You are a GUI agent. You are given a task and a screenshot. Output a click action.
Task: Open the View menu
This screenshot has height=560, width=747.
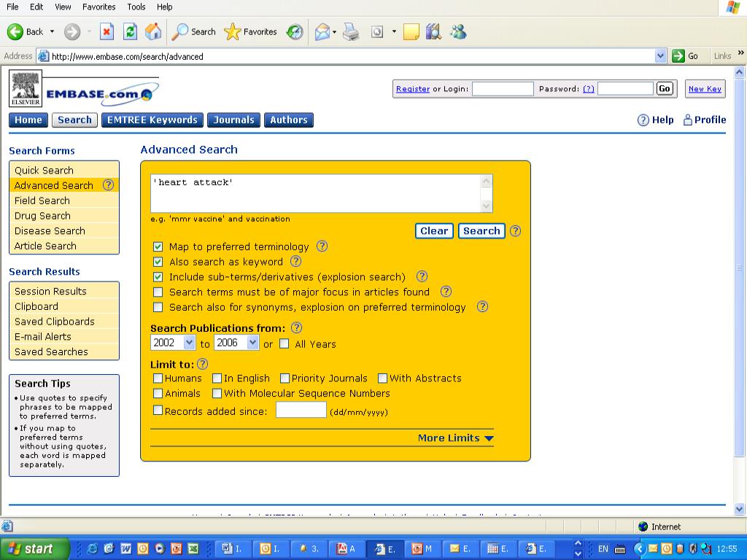[63, 7]
